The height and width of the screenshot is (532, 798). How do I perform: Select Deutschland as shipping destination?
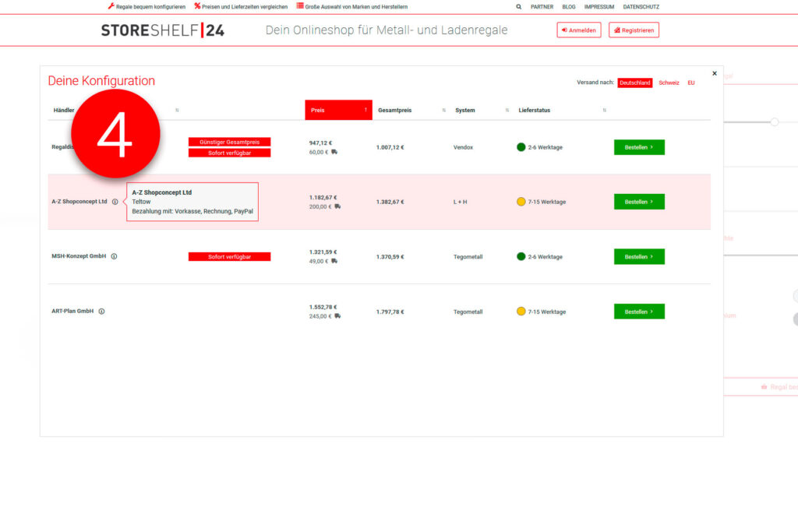634,83
